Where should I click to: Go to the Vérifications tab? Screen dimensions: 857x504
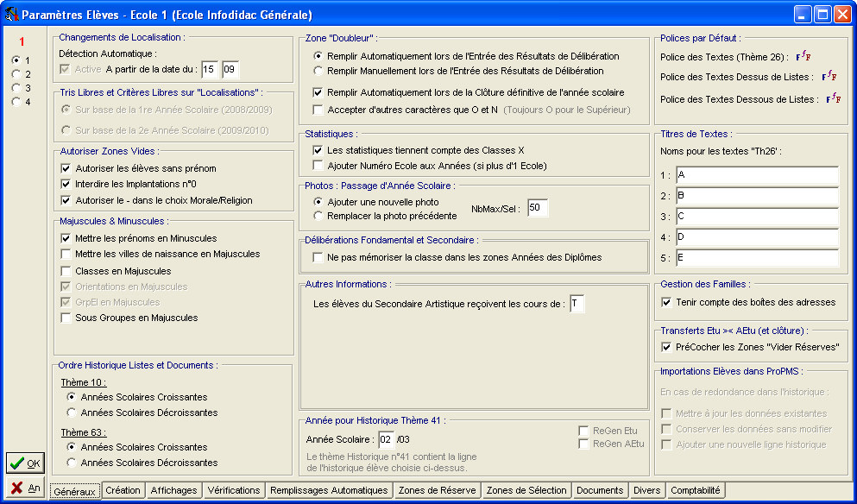234,490
